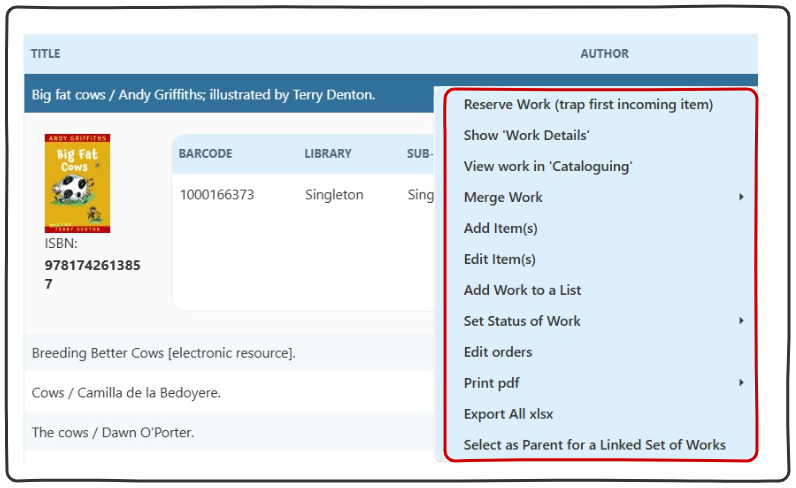Click Add Item(s) in context menu
The height and width of the screenshot is (488, 796).
pos(500,228)
